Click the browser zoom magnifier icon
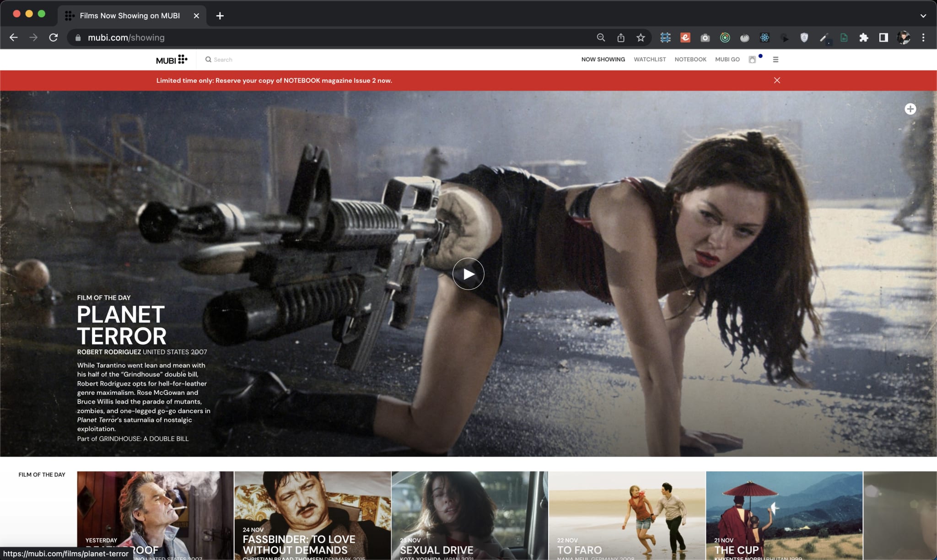This screenshot has height=560, width=937. pyautogui.click(x=601, y=38)
